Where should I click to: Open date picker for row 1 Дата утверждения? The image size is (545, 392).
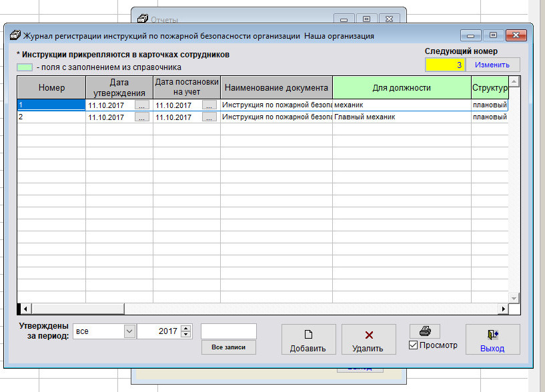142,105
